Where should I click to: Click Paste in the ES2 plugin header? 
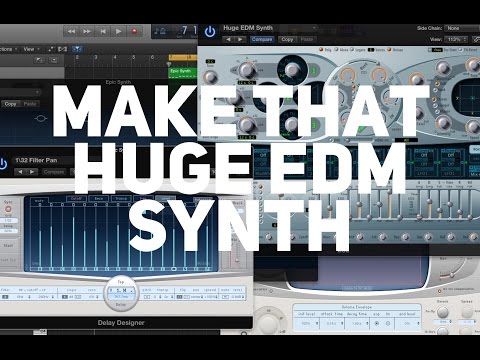point(306,39)
